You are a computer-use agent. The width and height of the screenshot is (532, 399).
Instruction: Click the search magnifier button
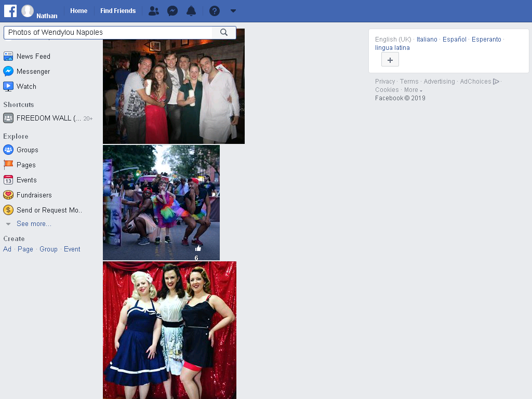[x=223, y=32]
